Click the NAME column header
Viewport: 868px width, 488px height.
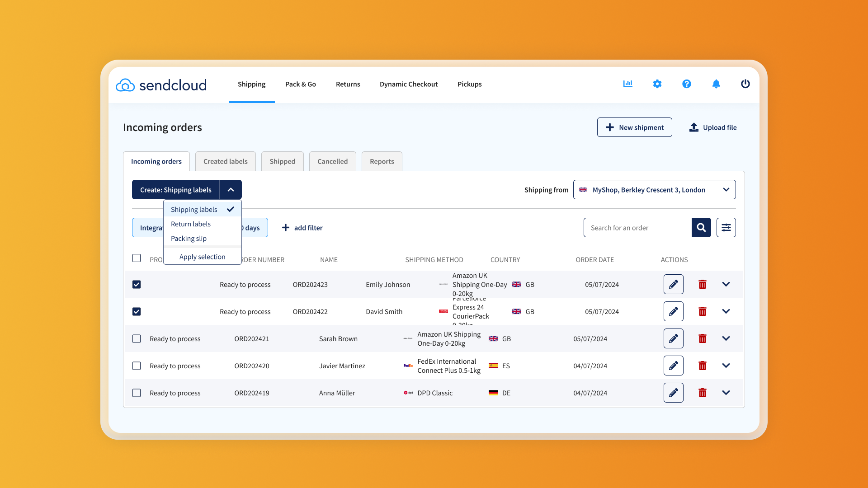click(x=329, y=260)
